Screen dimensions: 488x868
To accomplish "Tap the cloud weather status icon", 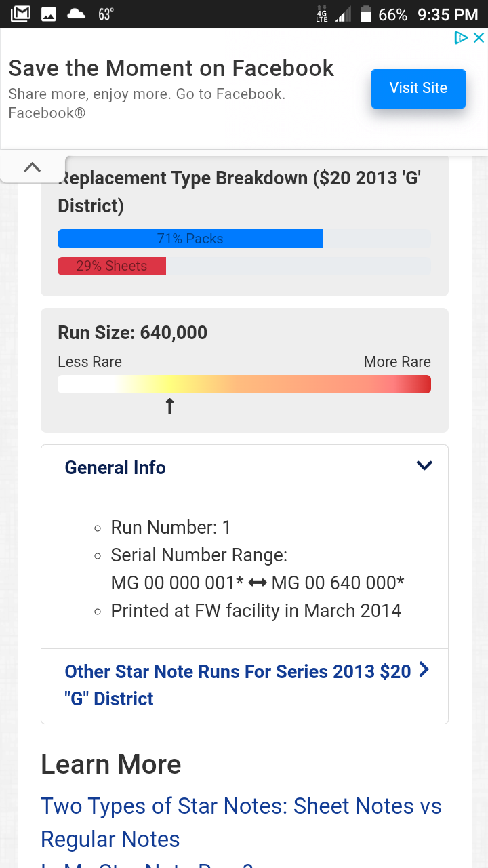I will (x=76, y=14).
